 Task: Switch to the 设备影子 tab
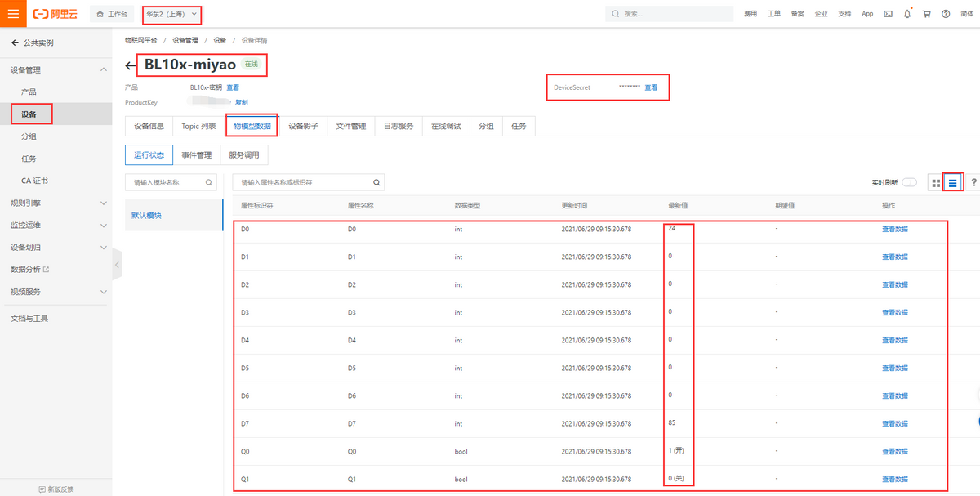point(303,126)
